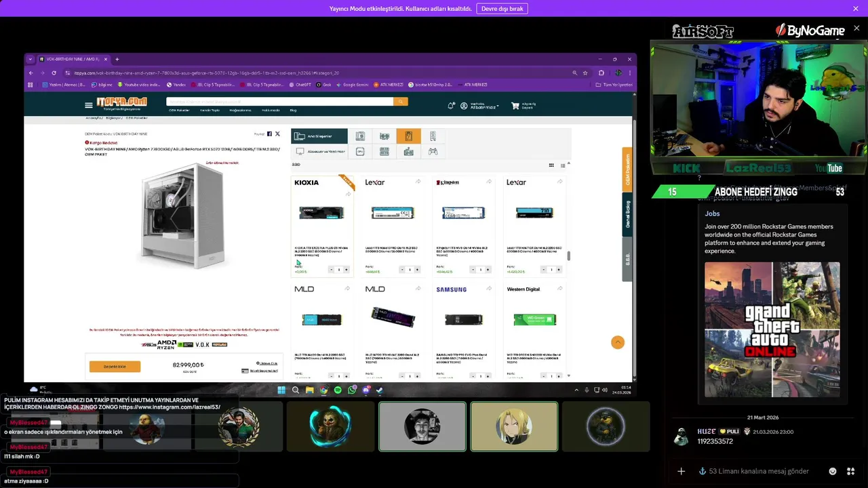The image size is (868, 488).
Task: Open the notifications bell icon
Action: tap(451, 106)
